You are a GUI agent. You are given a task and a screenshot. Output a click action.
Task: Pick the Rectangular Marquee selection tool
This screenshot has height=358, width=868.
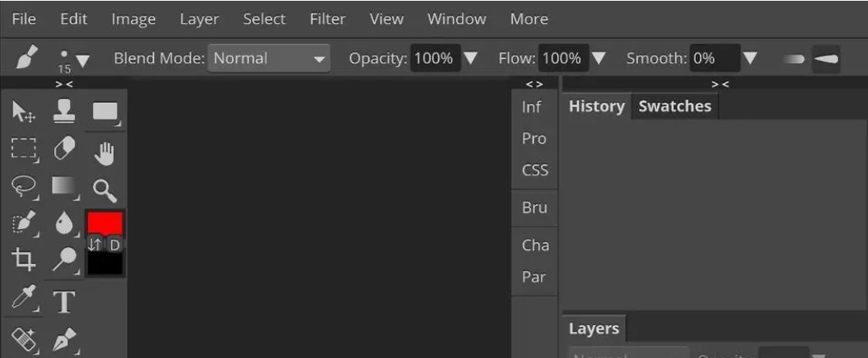click(24, 148)
